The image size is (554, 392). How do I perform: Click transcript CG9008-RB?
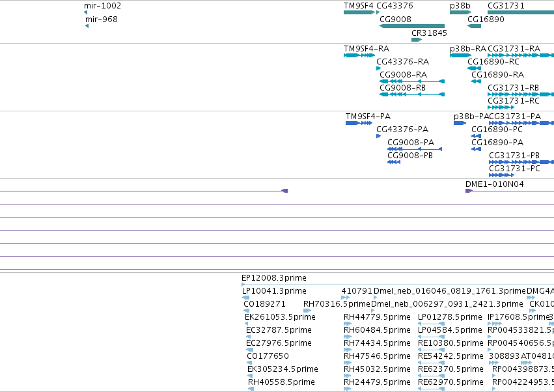pos(412,94)
